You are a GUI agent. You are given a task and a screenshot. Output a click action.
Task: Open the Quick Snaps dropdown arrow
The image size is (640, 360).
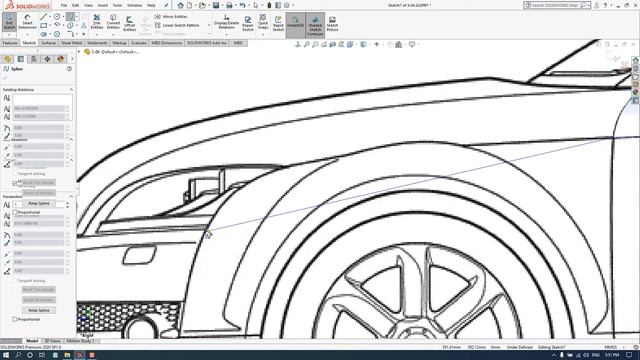tap(263, 34)
